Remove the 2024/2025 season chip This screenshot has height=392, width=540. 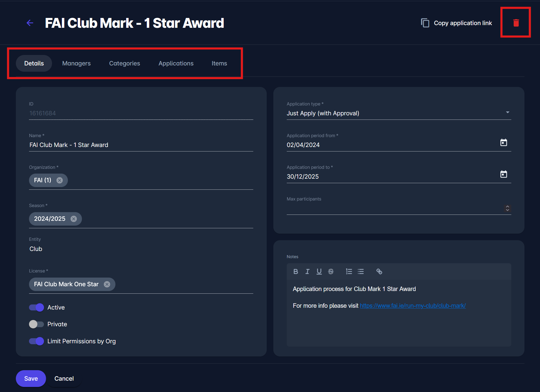pos(74,219)
